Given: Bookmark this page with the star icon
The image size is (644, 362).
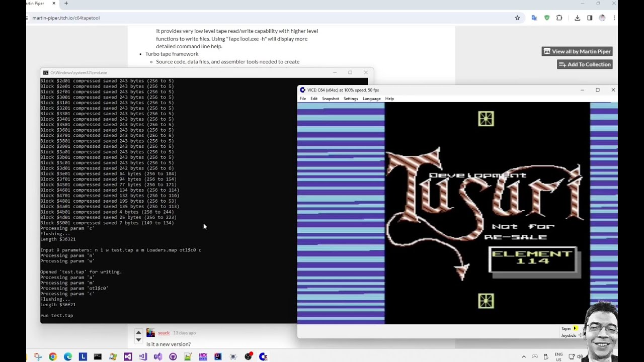Looking at the screenshot, I should (517, 18).
